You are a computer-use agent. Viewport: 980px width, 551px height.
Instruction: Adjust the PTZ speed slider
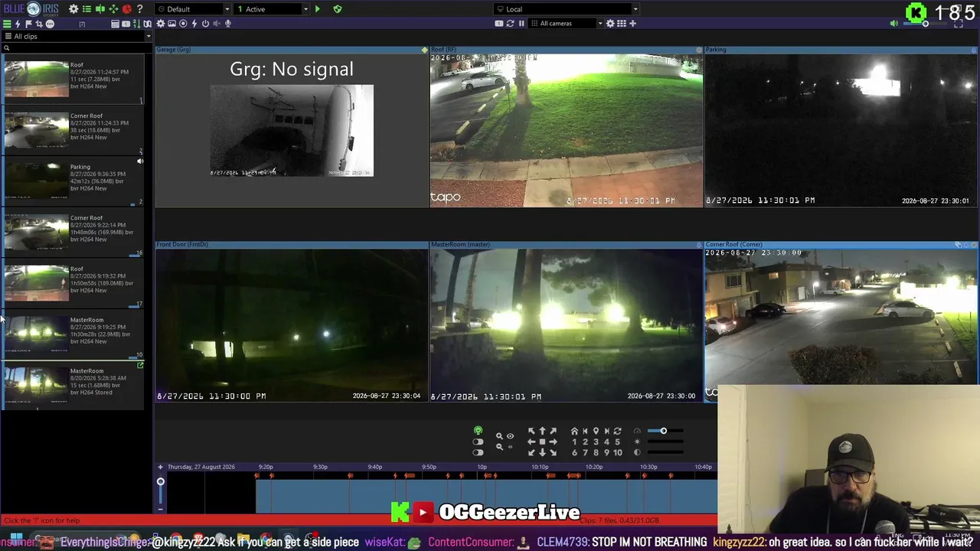tap(665, 431)
